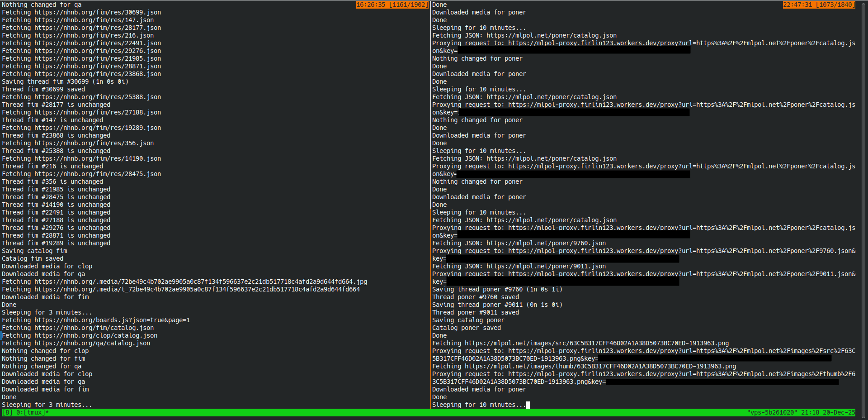Click last "Sleeping for 3 minutes..." in left pane
This screenshot has width=868, height=420.
coord(47,405)
